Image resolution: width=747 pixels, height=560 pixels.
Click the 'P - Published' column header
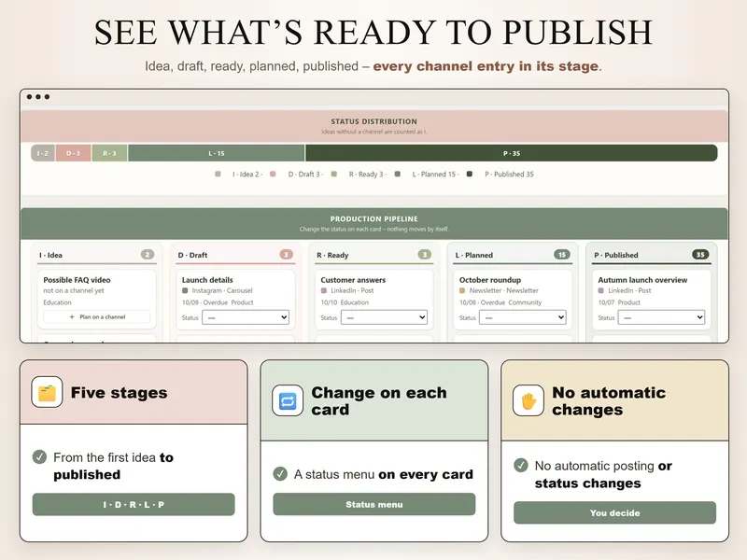pos(616,255)
